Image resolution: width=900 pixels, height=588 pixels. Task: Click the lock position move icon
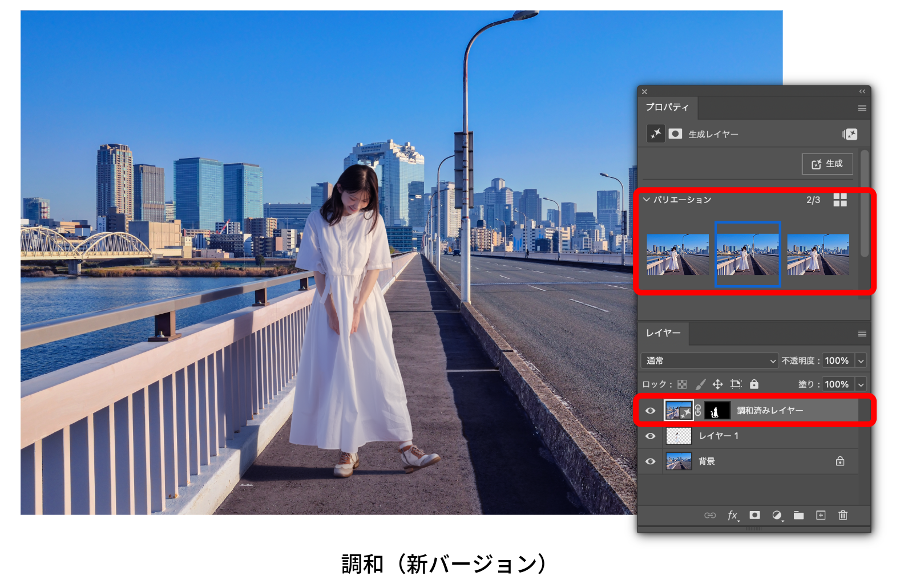717,384
